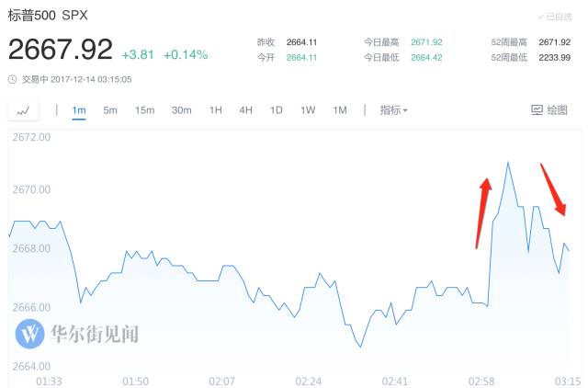This screenshot has height=388, width=588.
Task: Open the 绘图 drawing button
Action: (549, 110)
